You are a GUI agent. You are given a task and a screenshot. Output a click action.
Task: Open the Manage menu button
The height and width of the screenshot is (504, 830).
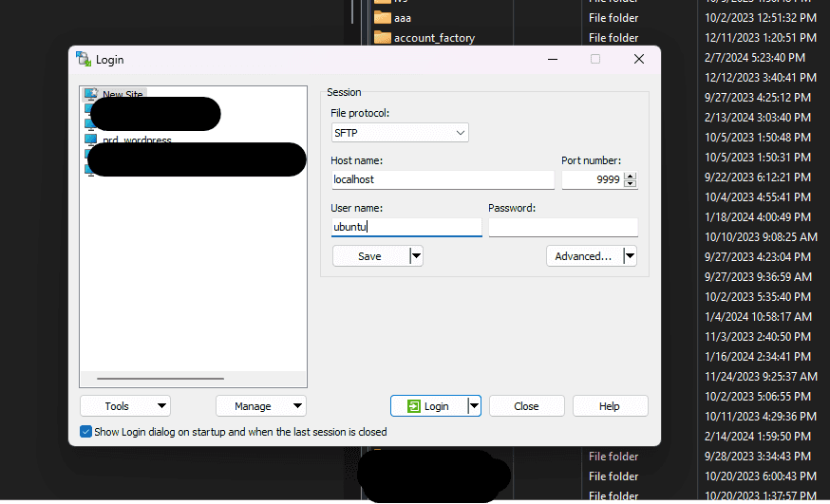click(x=261, y=406)
